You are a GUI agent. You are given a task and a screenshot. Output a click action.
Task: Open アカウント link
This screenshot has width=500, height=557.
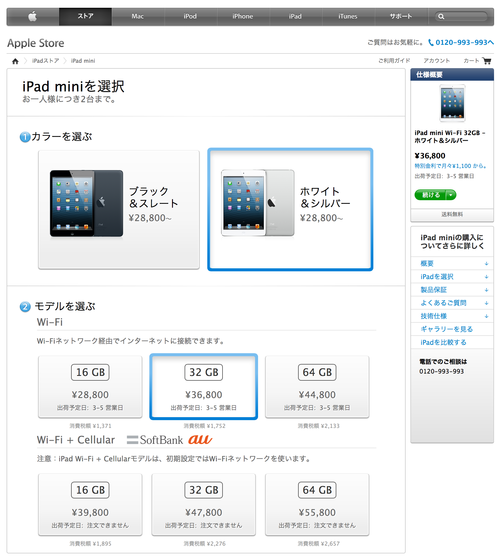coord(436,61)
